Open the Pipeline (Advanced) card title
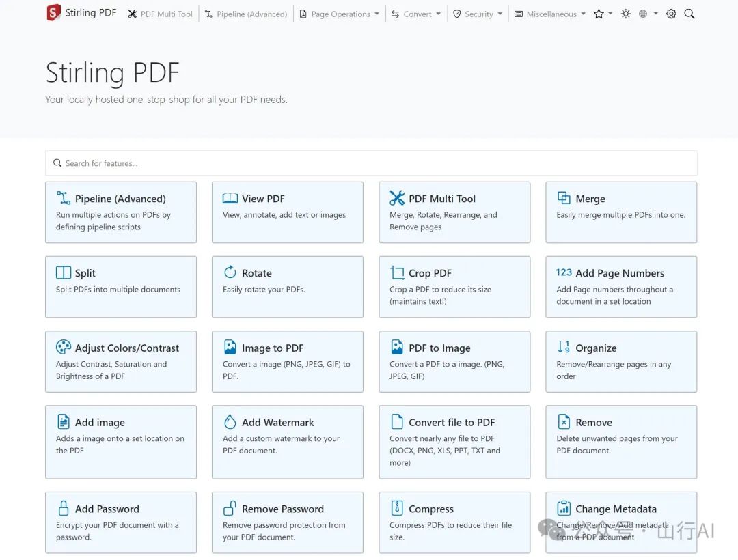 click(120, 199)
